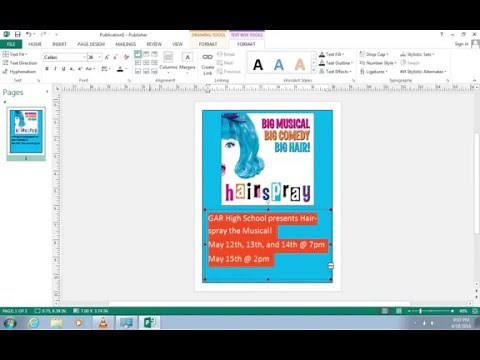This screenshot has height=360, width=480.
Task: Toggle superscript formatting
Action: [x=80, y=69]
